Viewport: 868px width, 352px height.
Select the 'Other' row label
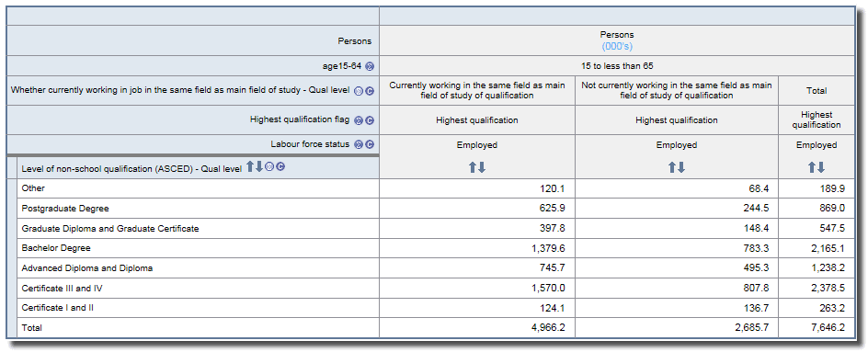tap(33, 188)
